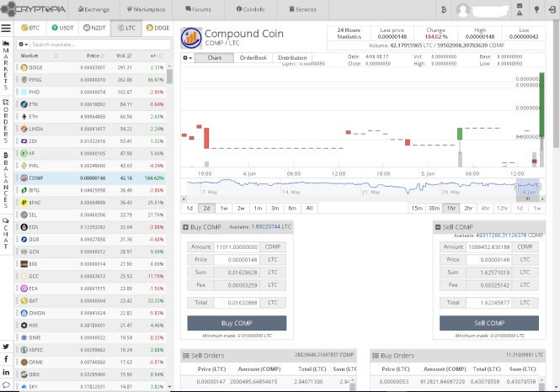Sort the market list by Vol column
The image size is (560, 392).
pos(124,56)
